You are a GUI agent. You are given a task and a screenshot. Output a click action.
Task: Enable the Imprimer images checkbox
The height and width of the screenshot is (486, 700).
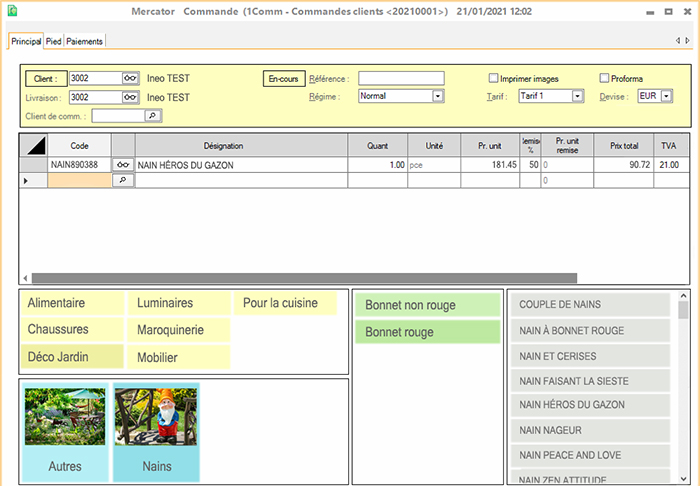[493, 78]
